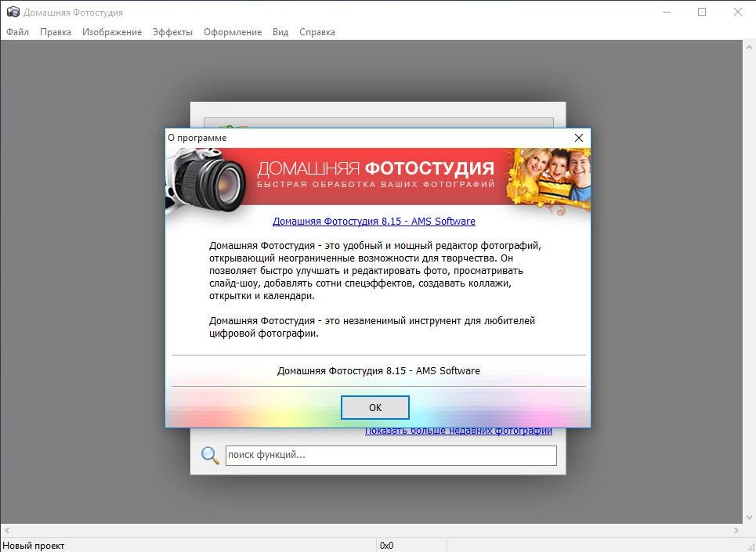Click the 0x0 size indicator in status bar

point(386,545)
